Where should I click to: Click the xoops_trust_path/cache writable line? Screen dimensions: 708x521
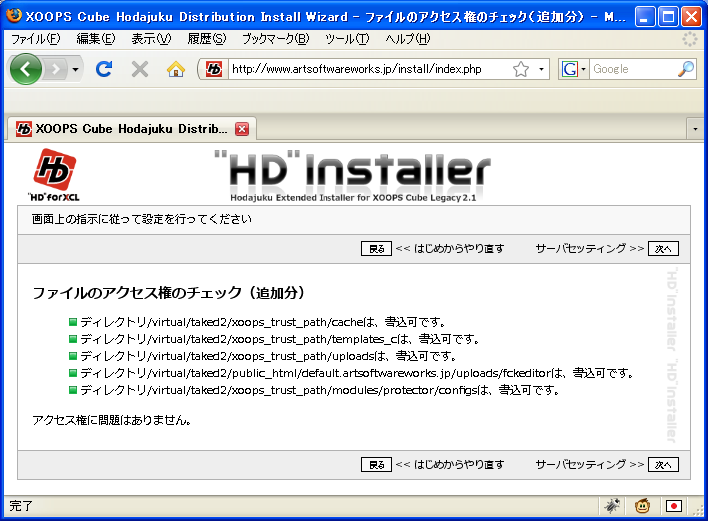263,322
